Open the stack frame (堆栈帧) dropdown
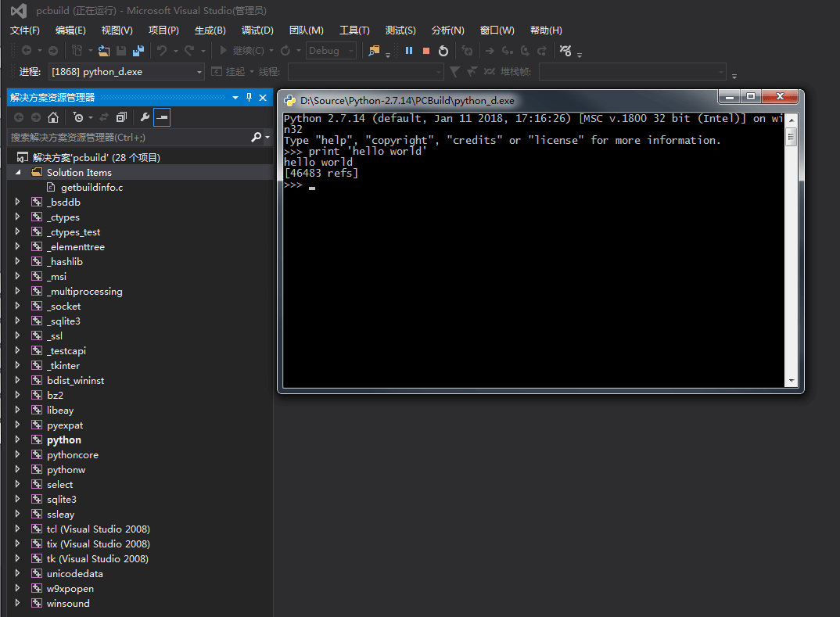The image size is (840, 617). click(720, 72)
